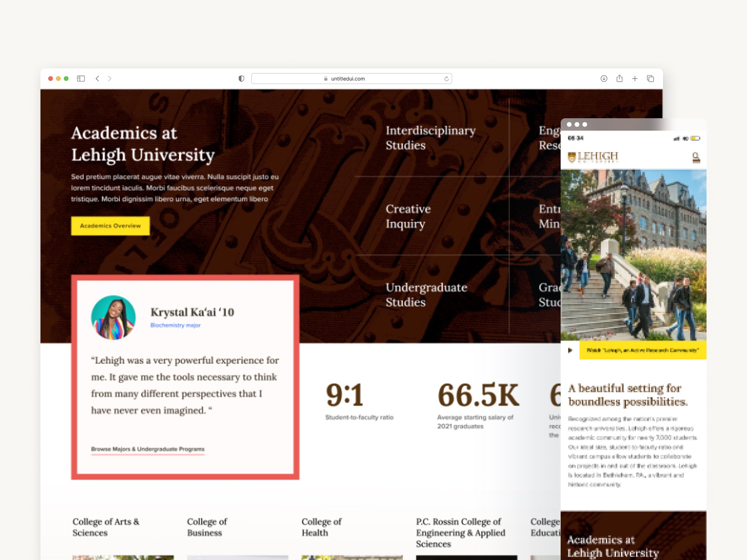Click the green maximize dot of the browser window
Screen dimensions: 747x560
click(x=66, y=79)
